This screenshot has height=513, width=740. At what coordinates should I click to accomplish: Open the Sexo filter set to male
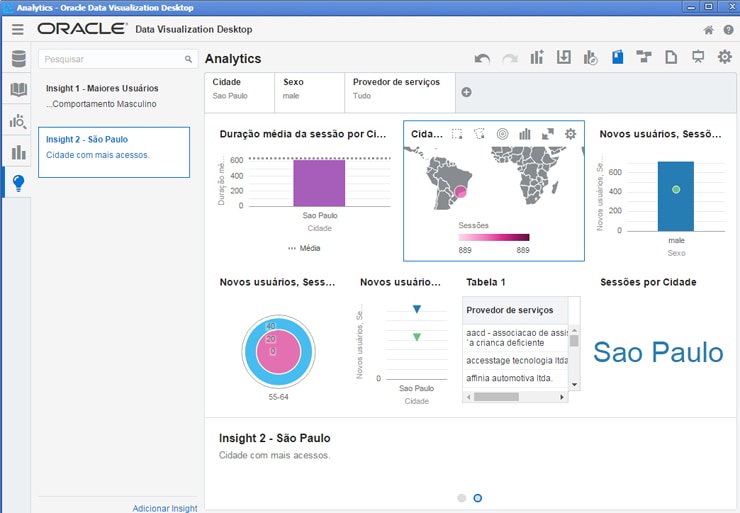click(x=310, y=93)
